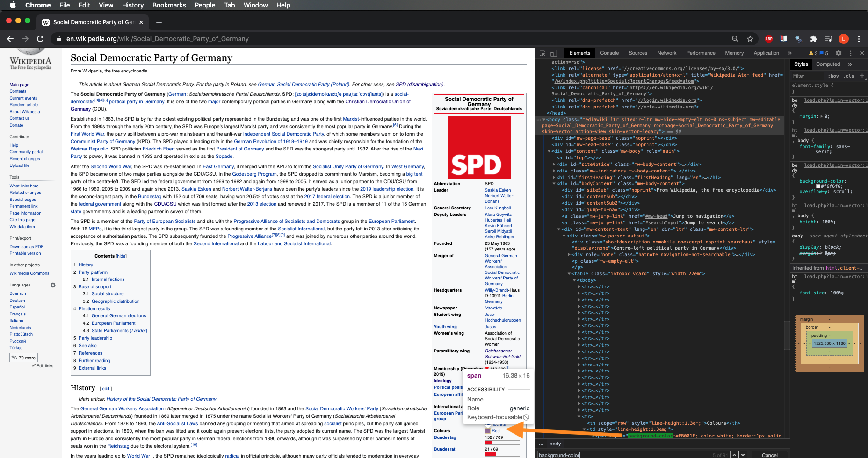Open DevTools settings gear
This screenshot has width=868, height=458.
click(x=839, y=53)
